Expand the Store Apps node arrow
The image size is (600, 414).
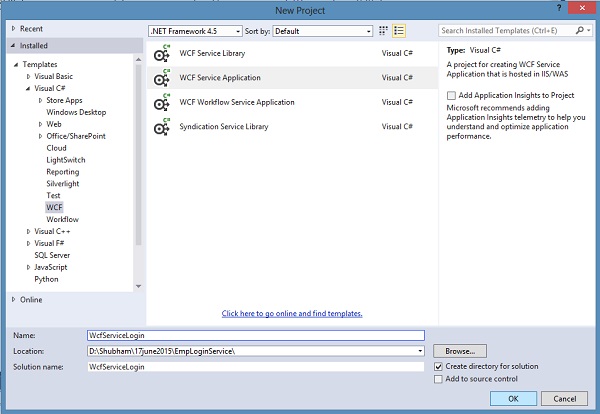[x=40, y=100]
